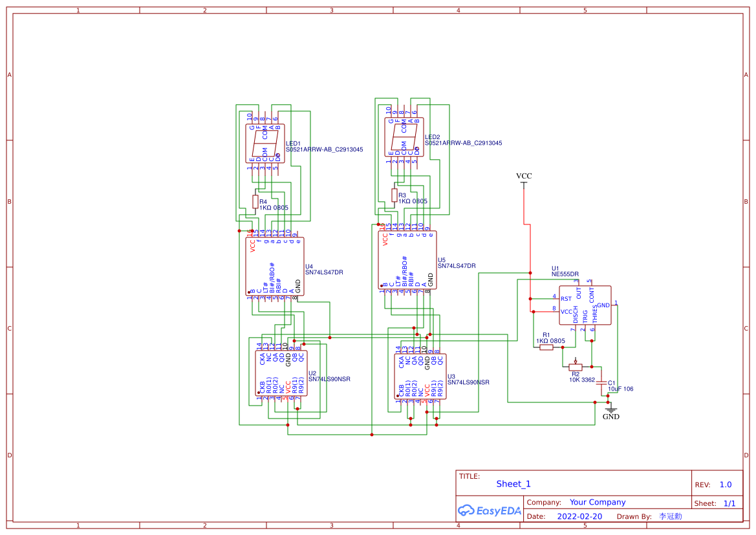Select the R1 resistor symbol
The image size is (756, 535).
click(546, 347)
